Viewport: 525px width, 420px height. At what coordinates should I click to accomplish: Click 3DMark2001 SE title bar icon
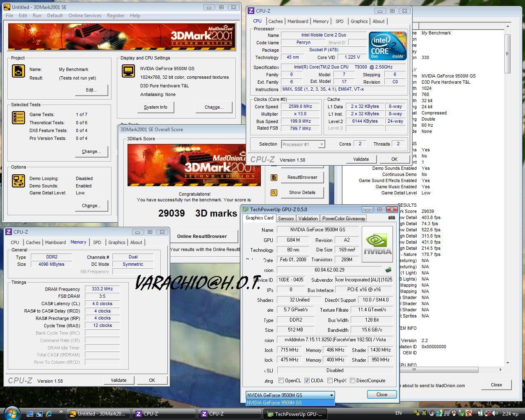(x=7, y=7)
